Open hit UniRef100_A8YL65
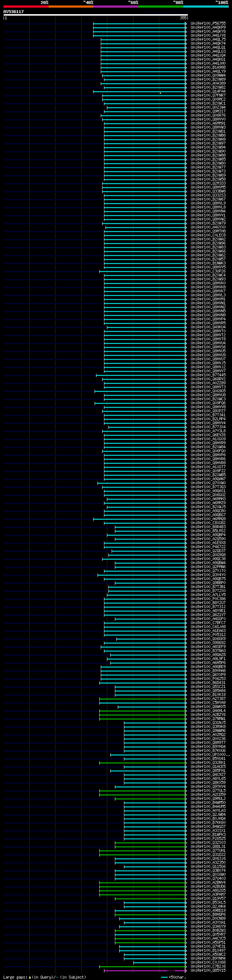 (208, 779)
